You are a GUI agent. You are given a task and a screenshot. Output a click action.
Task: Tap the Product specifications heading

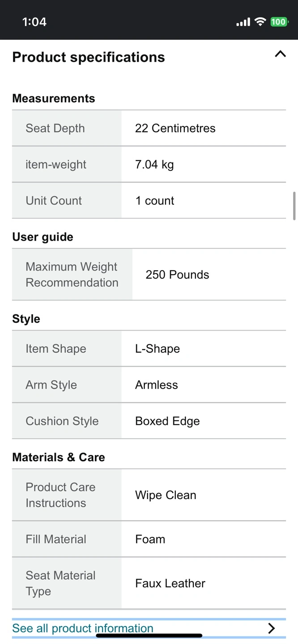(89, 57)
